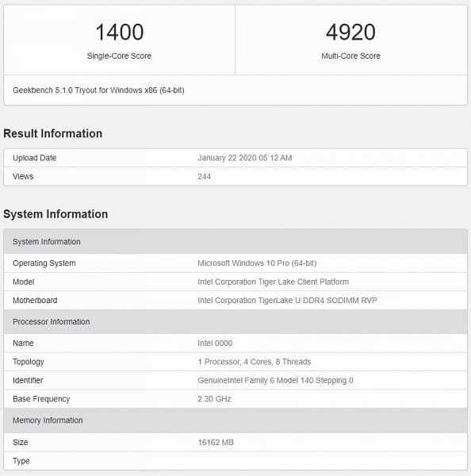This screenshot has height=476, width=471.
Task: Click the Type row label
Action: click(21, 461)
